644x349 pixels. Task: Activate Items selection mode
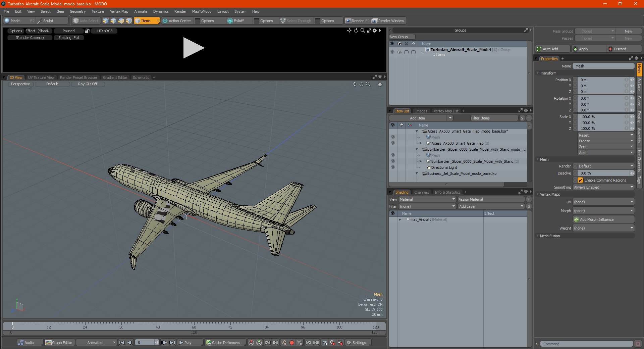pyautogui.click(x=147, y=21)
